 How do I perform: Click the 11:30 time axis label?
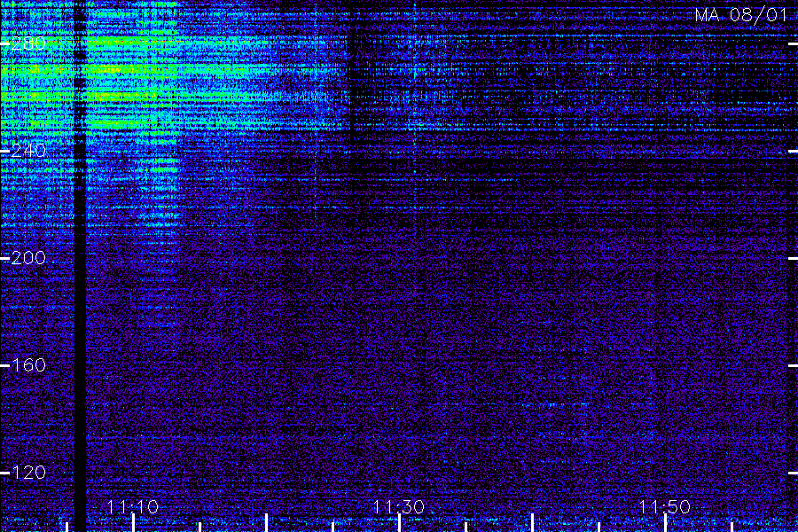399,507
